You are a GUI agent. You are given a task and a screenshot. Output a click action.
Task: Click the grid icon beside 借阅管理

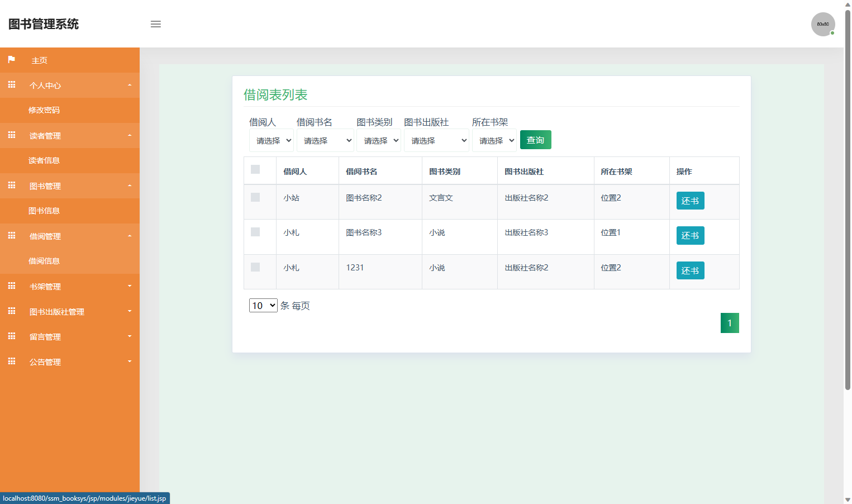[x=11, y=236]
